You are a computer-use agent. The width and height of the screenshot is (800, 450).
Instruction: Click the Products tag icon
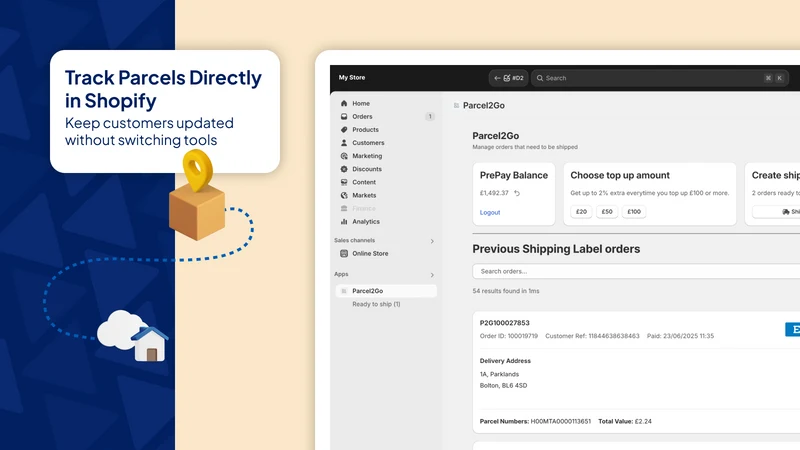(344, 130)
